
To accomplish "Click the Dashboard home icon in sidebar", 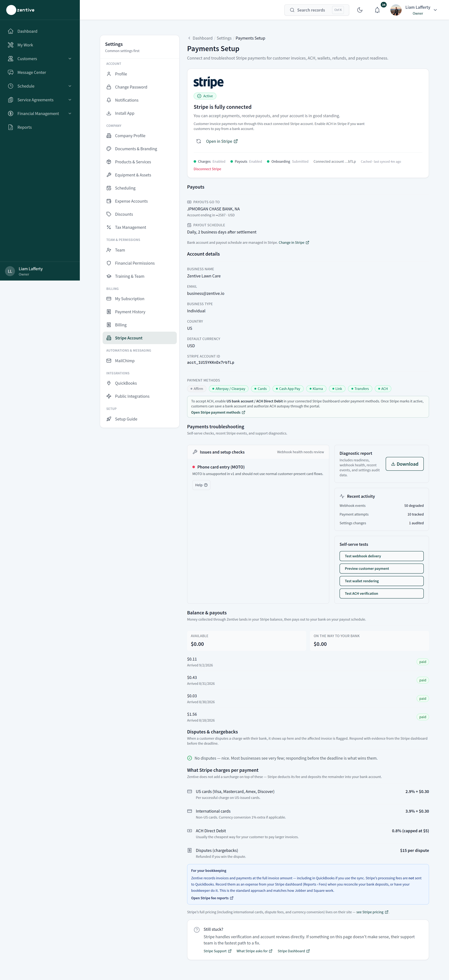I will [11, 31].
